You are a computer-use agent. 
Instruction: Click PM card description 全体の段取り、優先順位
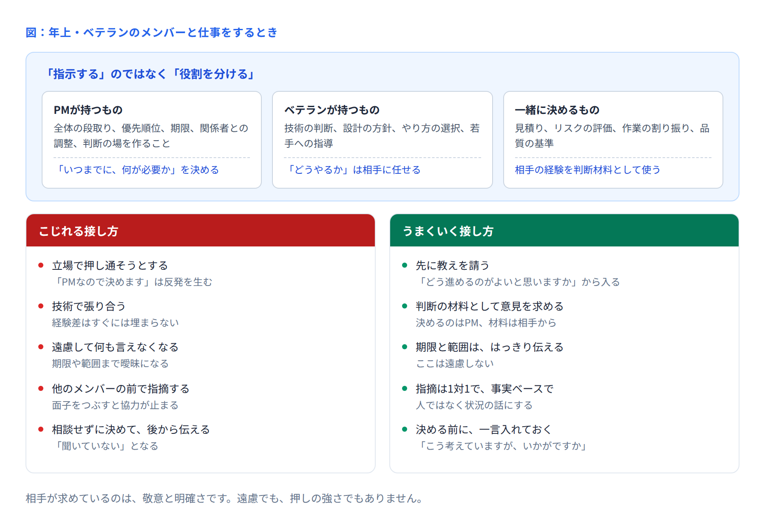tap(151, 136)
